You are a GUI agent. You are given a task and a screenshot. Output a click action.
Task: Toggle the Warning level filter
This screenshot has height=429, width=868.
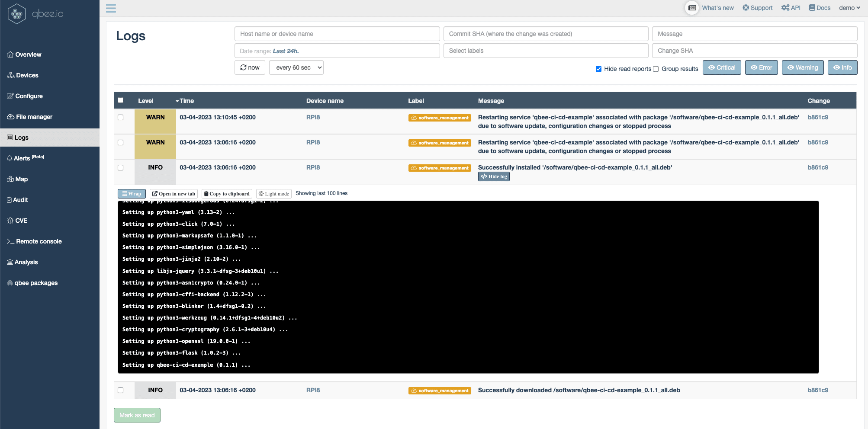802,67
